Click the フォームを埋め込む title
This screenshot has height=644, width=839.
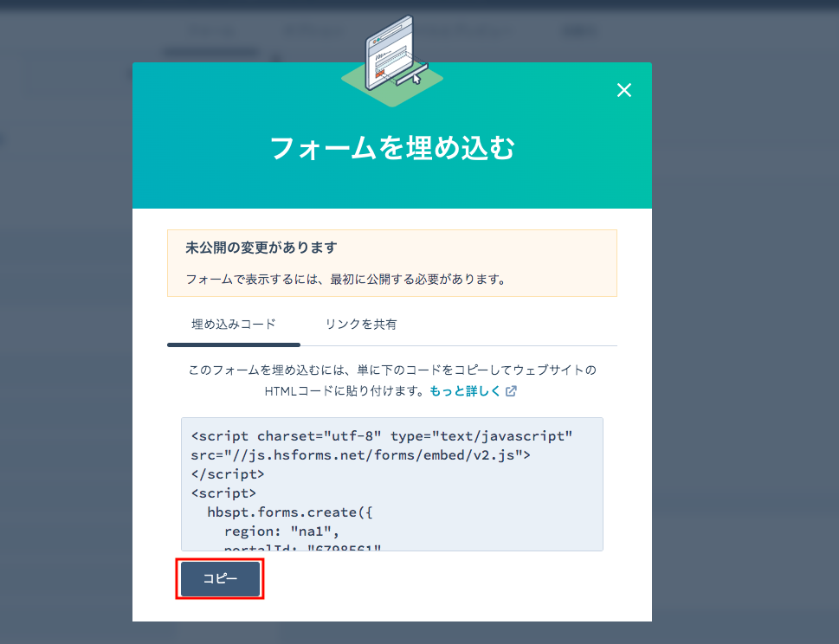[392, 148]
